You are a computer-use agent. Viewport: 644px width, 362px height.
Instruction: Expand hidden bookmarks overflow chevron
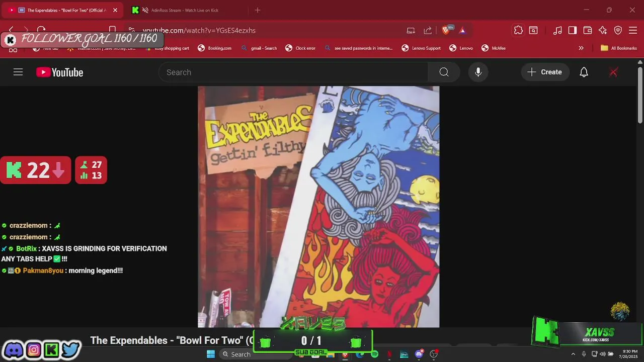581,48
